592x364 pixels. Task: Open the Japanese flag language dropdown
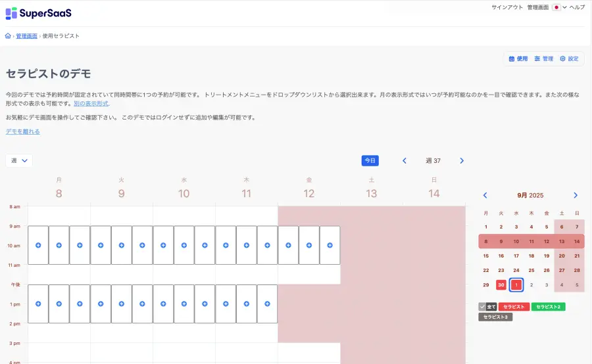coord(559,7)
